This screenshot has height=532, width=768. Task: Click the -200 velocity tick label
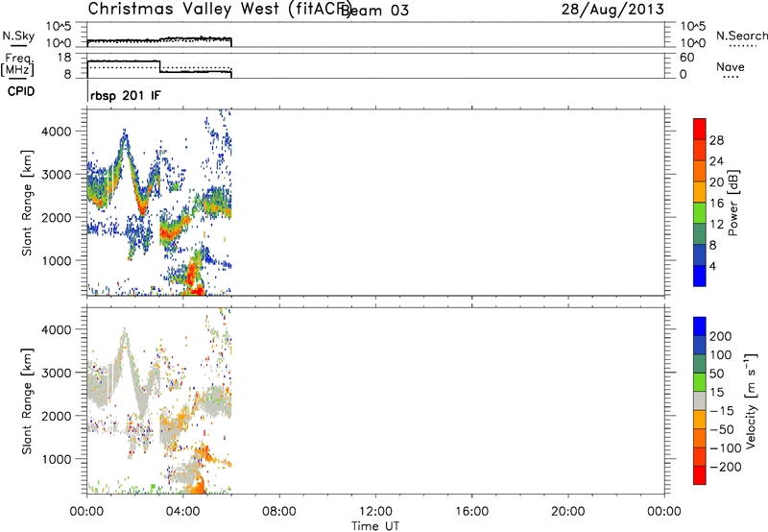tap(726, 467)
